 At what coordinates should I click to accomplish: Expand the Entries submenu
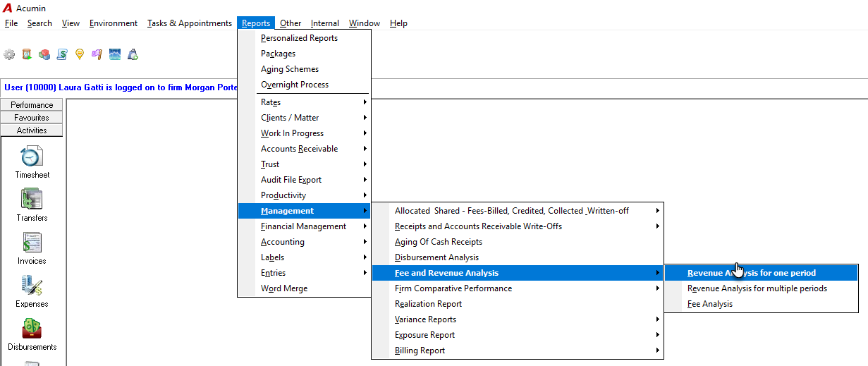click(304, 273)
